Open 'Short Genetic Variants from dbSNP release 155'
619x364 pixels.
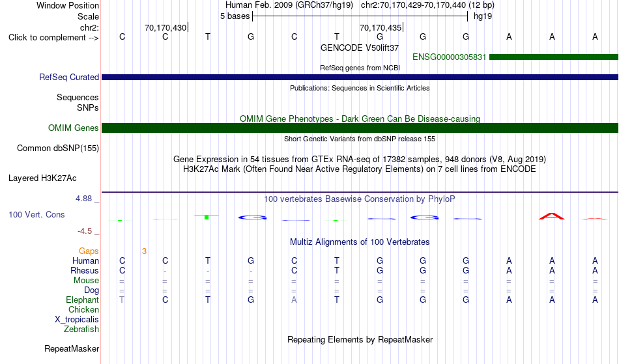[x=360, y=139]
